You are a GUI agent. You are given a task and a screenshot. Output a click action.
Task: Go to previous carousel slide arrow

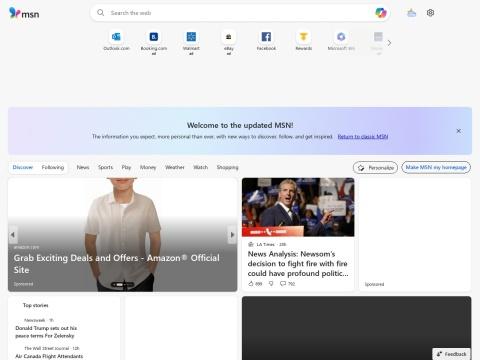13,235
